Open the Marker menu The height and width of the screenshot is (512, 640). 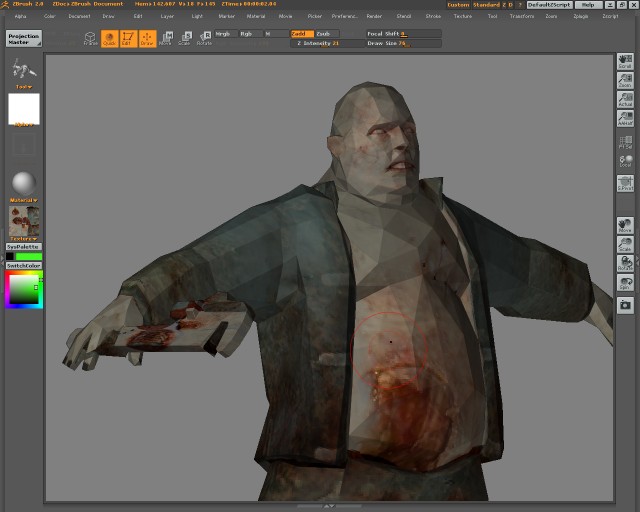tap(227, 16)
